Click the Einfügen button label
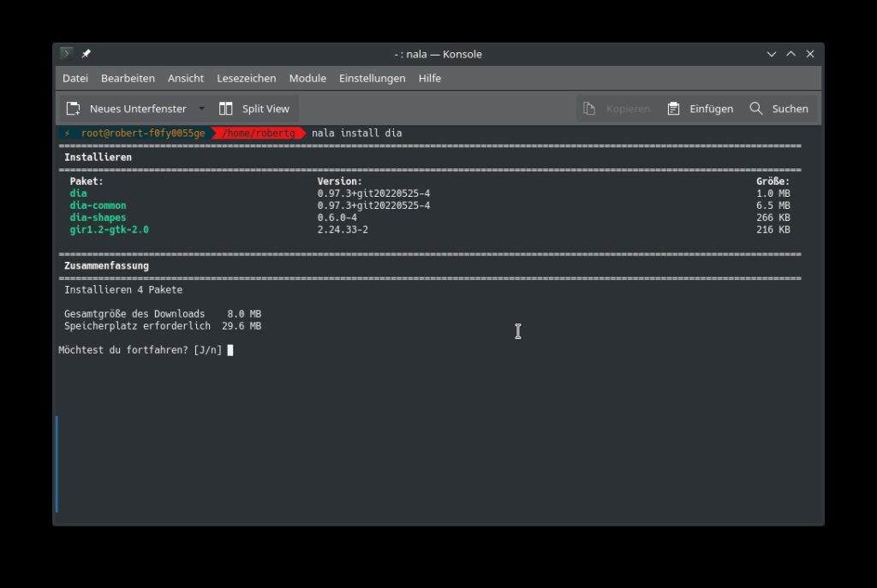The height and width of the screenshot is (588, 877). point(712,109)
